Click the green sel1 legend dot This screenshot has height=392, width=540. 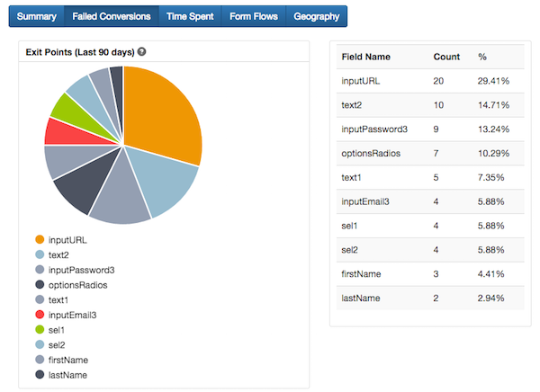[40, 329]
